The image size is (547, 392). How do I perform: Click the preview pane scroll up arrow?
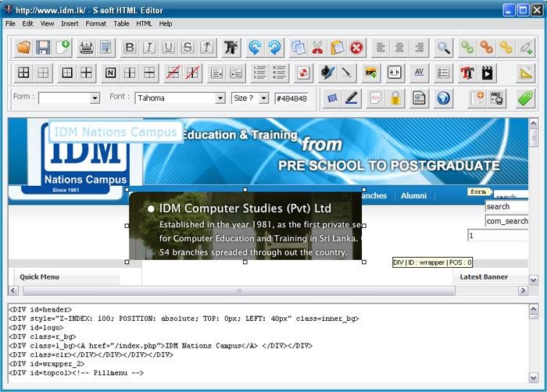(534, 123)
